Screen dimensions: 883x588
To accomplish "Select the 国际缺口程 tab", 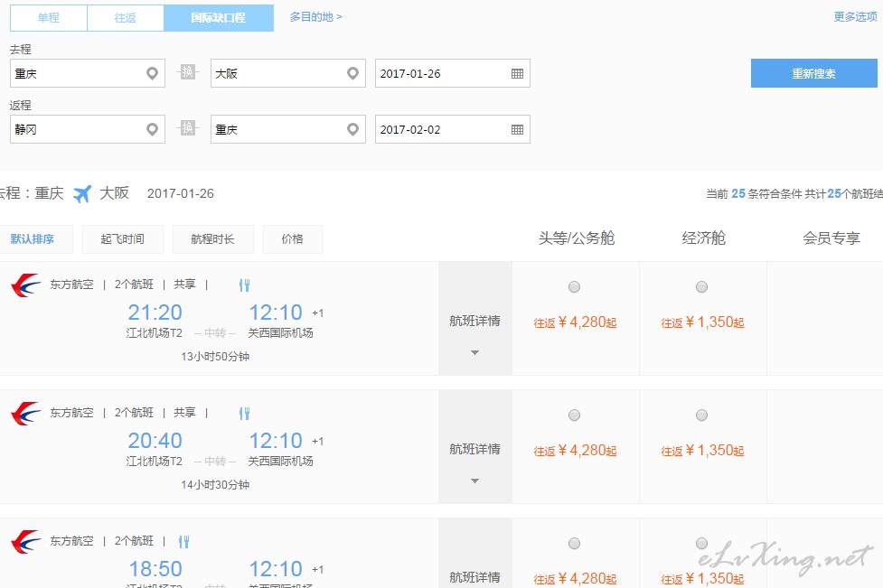I will pos(219,18).
